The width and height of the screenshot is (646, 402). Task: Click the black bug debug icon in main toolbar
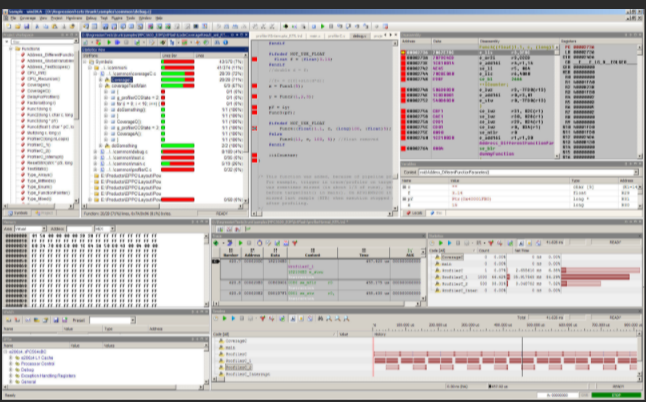285,26
